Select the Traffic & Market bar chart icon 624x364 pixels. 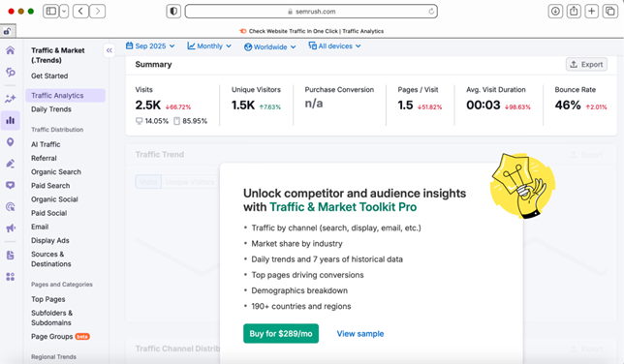tap(11, 120)
